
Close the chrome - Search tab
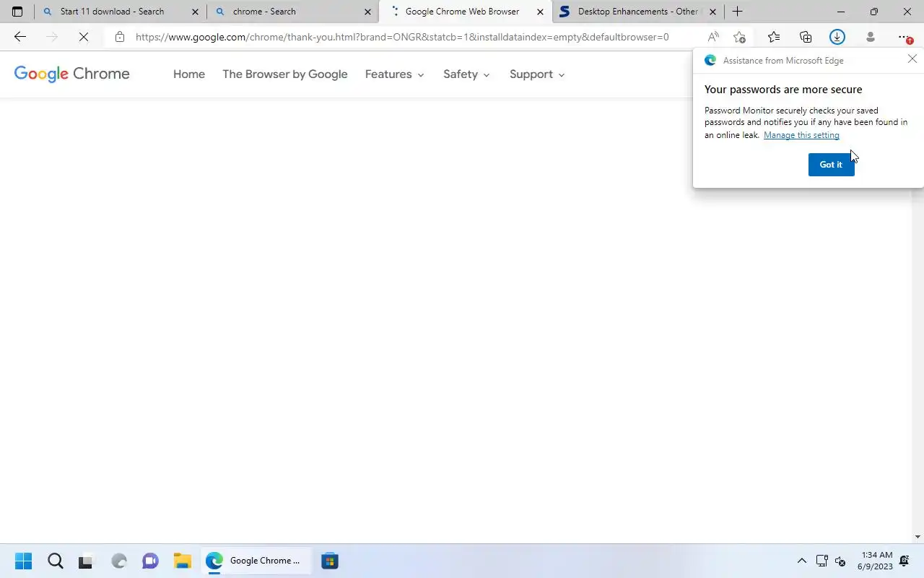pyautogui.click(x=367, y=12)
